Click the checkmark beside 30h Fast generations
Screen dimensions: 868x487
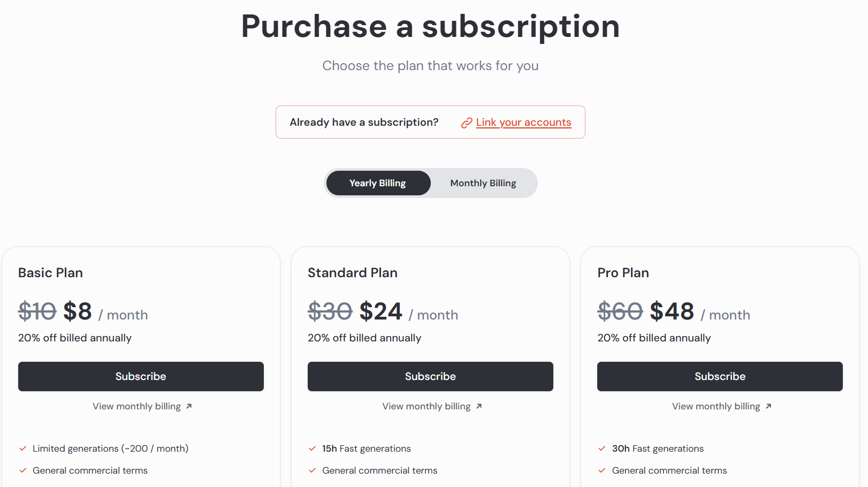coord(602,448)
